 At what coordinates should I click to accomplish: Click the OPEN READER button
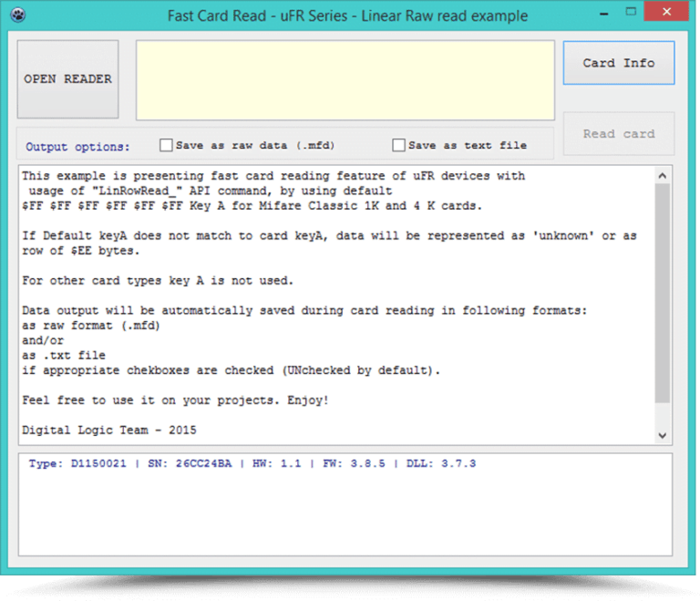coord(67,79)
